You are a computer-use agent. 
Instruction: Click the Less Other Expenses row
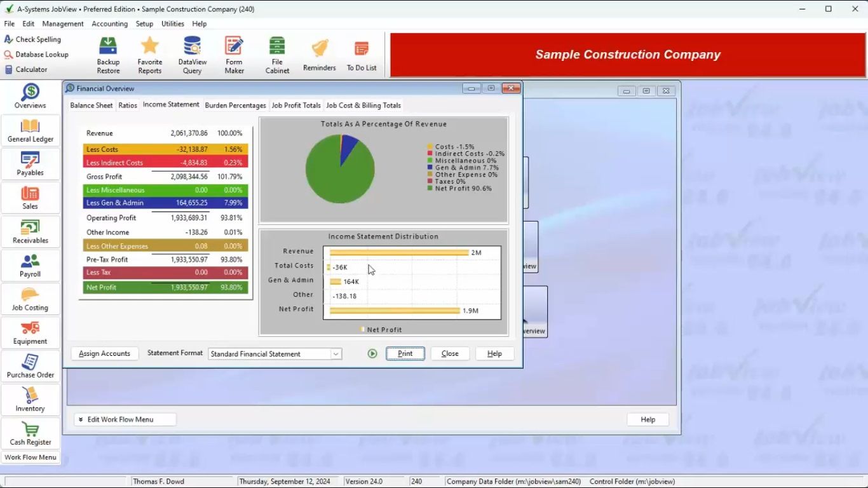pyautogui.click(x=165, y=246)
